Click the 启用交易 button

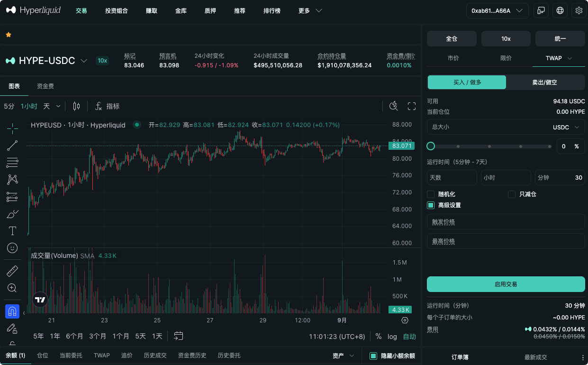[506, 284]
